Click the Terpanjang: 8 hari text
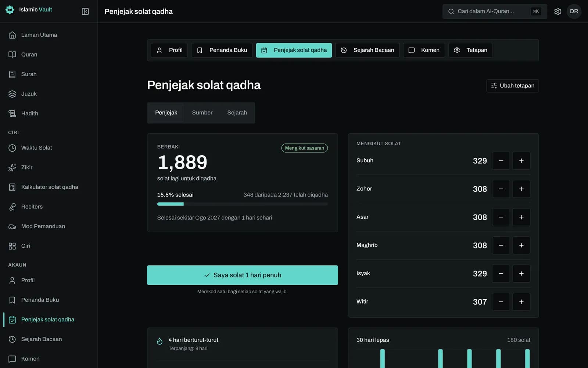 point(188,348)
